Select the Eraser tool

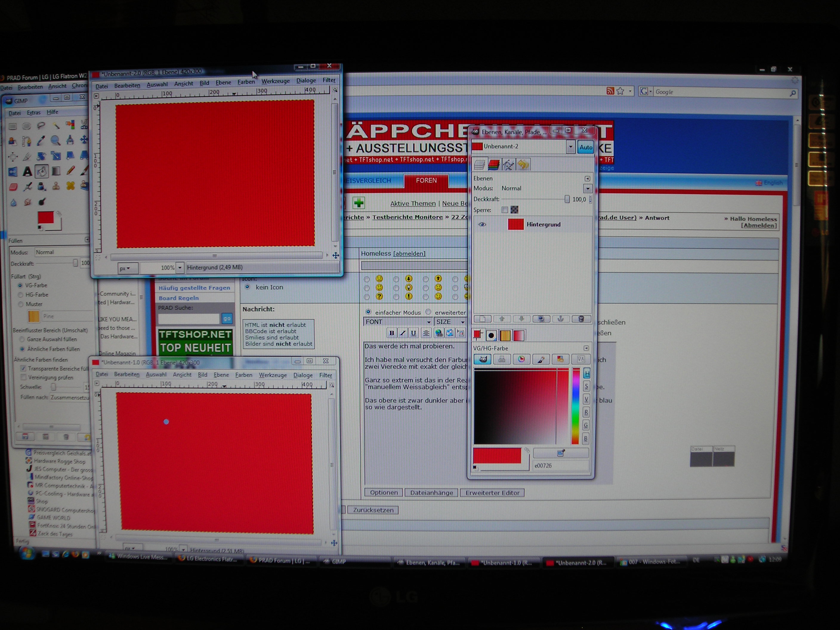13,187
